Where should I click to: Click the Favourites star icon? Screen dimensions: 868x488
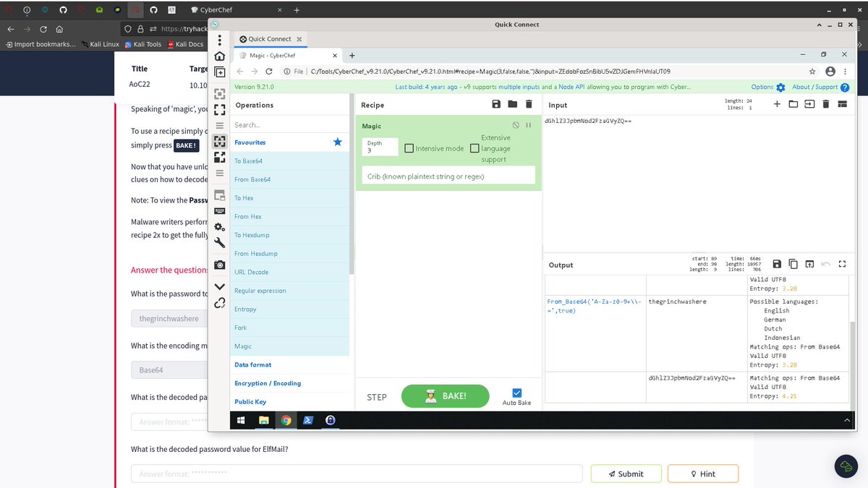[x=337, y=142]
